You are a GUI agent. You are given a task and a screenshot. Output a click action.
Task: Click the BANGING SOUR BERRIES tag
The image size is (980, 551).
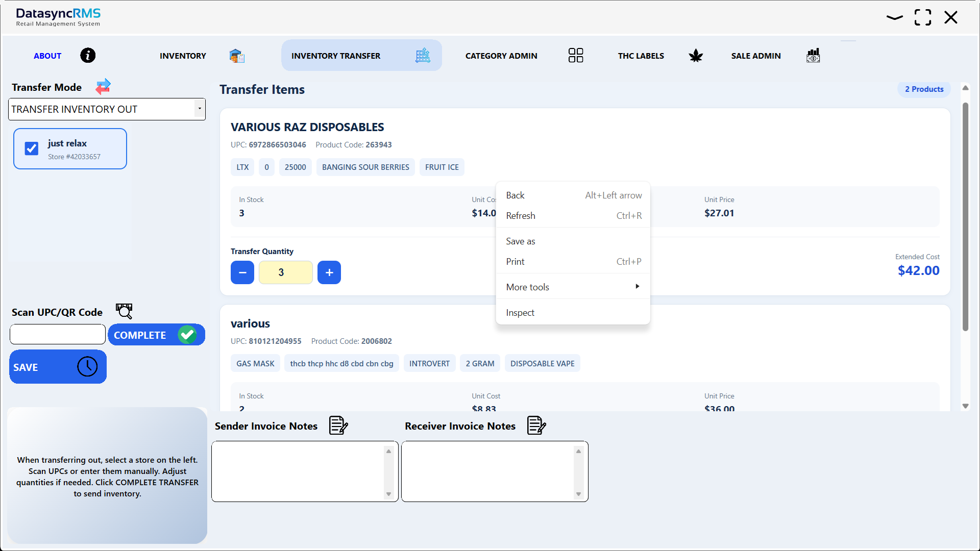coord(365,167)
